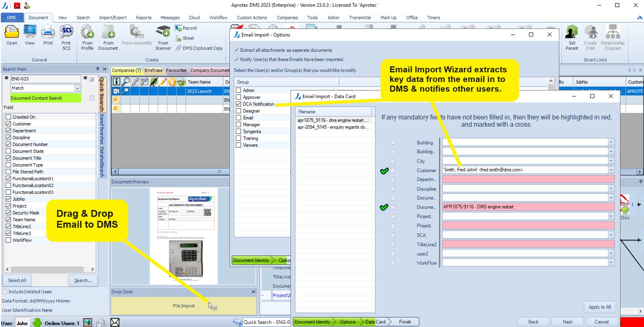Click the File Import drop zone
The image size is (644, 327).
[x=184, y=306]
